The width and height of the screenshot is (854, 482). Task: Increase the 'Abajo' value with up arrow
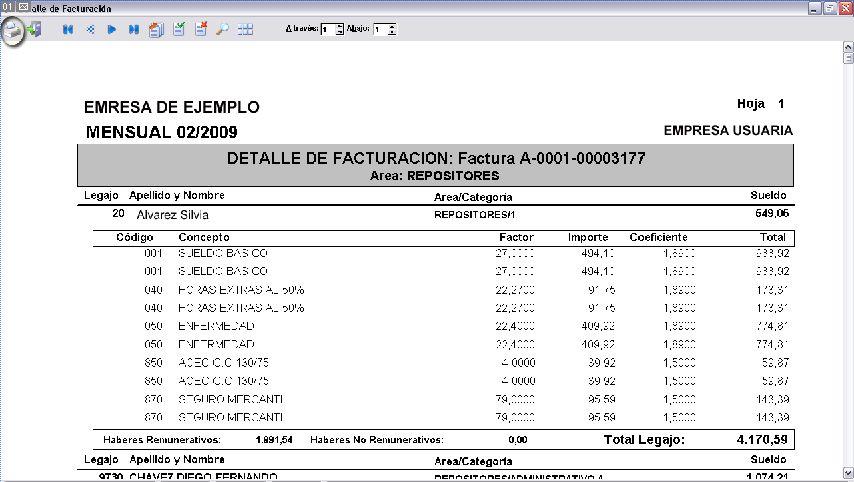coord(392,27)
